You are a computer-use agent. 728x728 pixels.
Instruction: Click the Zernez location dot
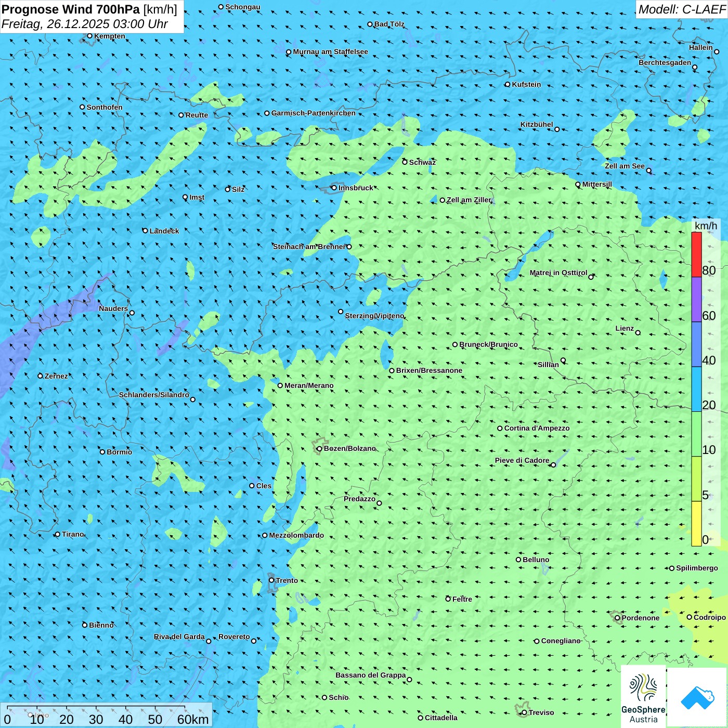pos(40,375)
